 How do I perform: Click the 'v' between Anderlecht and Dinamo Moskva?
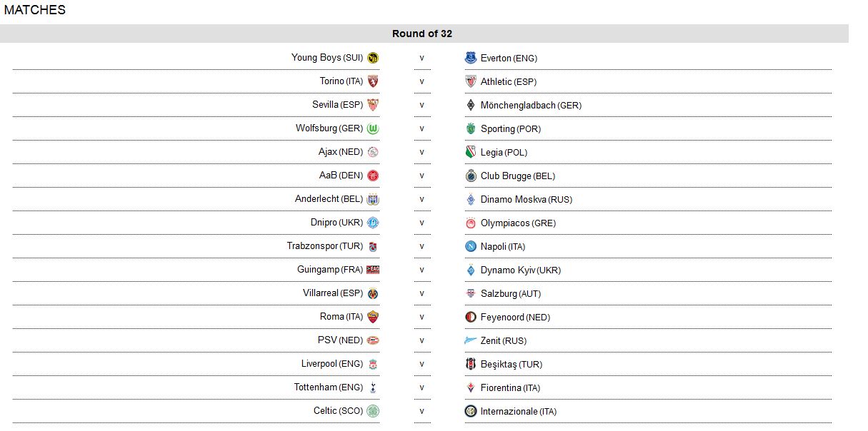tap(422, 199)
